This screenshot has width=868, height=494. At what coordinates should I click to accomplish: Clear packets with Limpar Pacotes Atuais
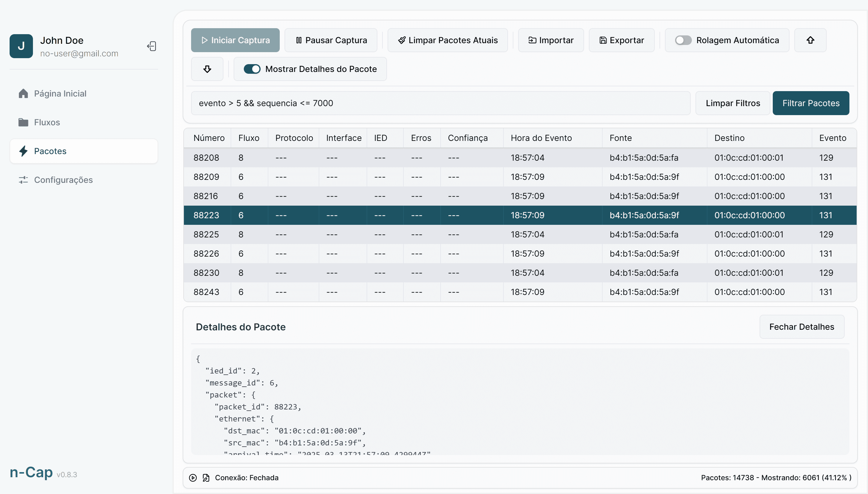coord(447,40)
